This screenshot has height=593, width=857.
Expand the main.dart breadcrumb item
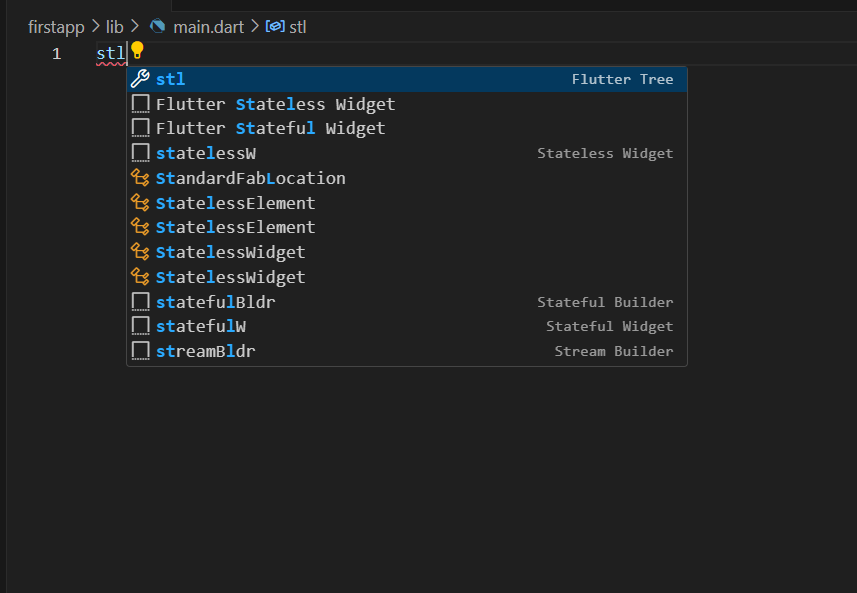coord(208,27)
